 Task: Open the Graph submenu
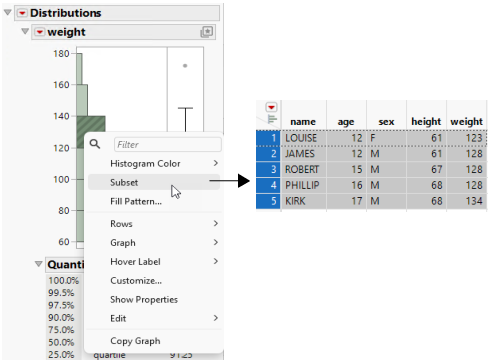[x=154, y=243]
